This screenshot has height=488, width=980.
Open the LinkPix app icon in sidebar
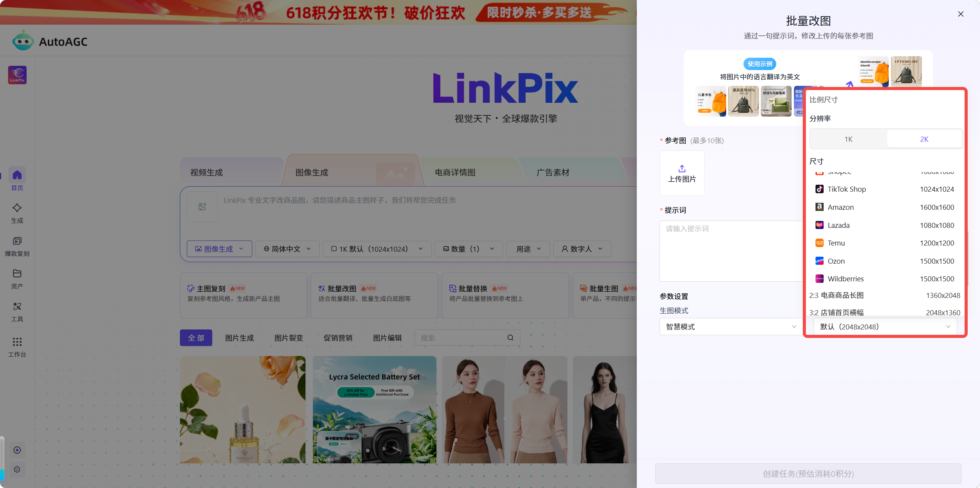[x=17, y=75]
